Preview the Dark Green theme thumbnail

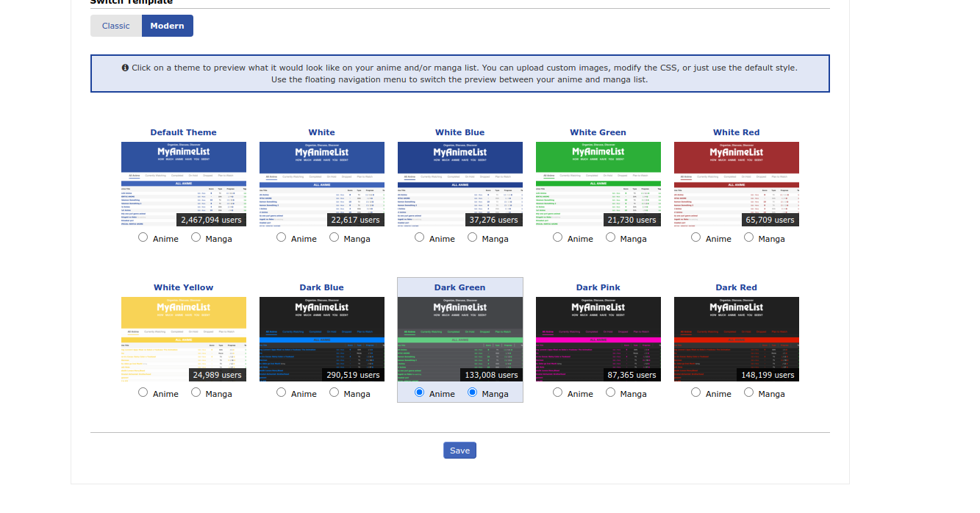coord(460,339)
